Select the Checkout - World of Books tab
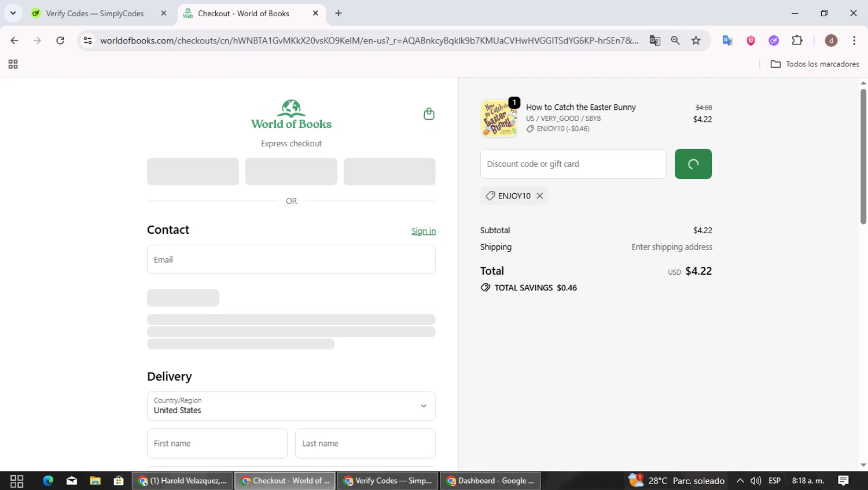 pos(243,13)
